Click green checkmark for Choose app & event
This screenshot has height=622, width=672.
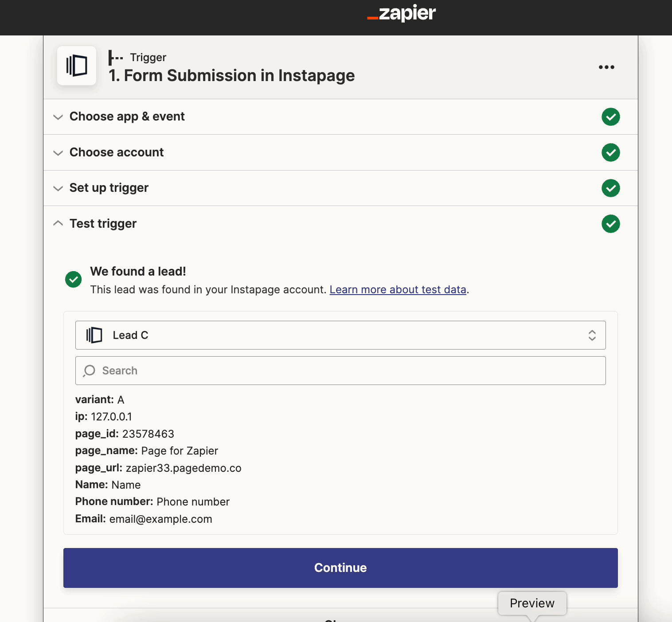610,117
